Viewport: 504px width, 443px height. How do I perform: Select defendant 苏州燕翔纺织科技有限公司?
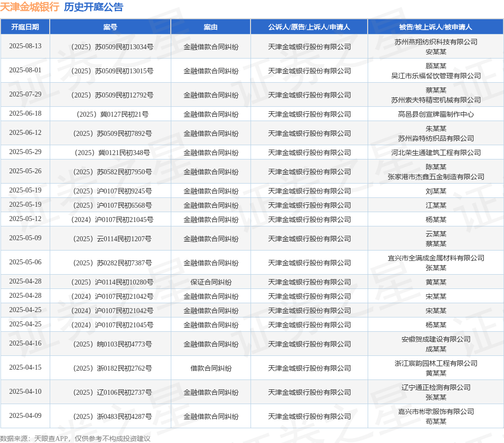pos(436,42)
